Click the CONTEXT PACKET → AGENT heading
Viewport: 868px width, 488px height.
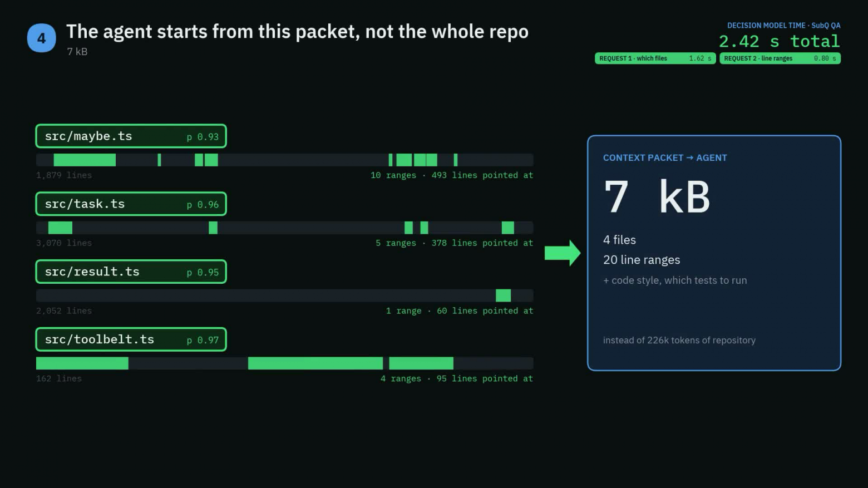(665, 158)
